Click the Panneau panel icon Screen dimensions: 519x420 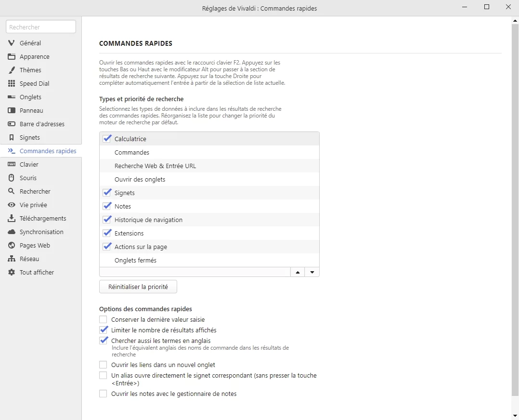tap(11, 111)
